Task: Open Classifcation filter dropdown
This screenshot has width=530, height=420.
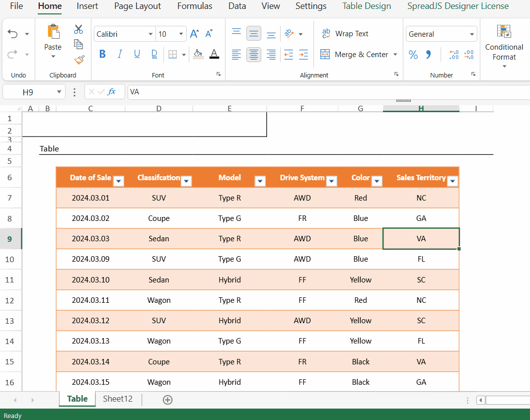Action: tap(186, 181)
